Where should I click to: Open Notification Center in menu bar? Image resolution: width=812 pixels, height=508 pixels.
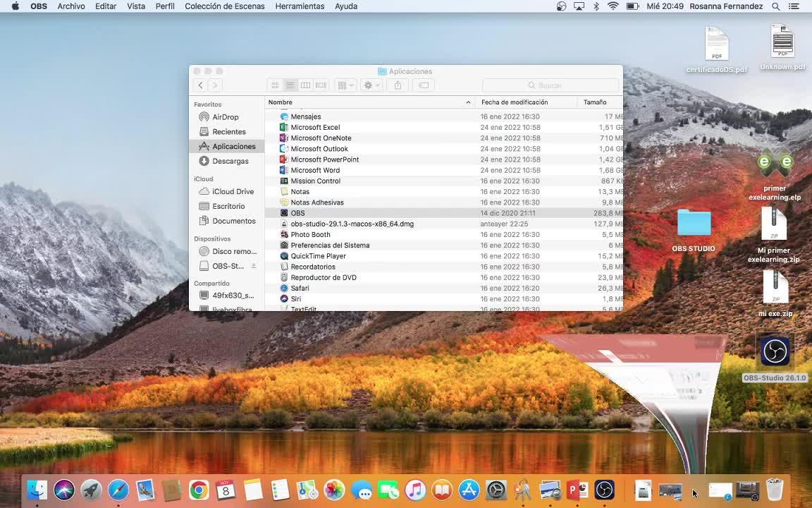[794, 6]
